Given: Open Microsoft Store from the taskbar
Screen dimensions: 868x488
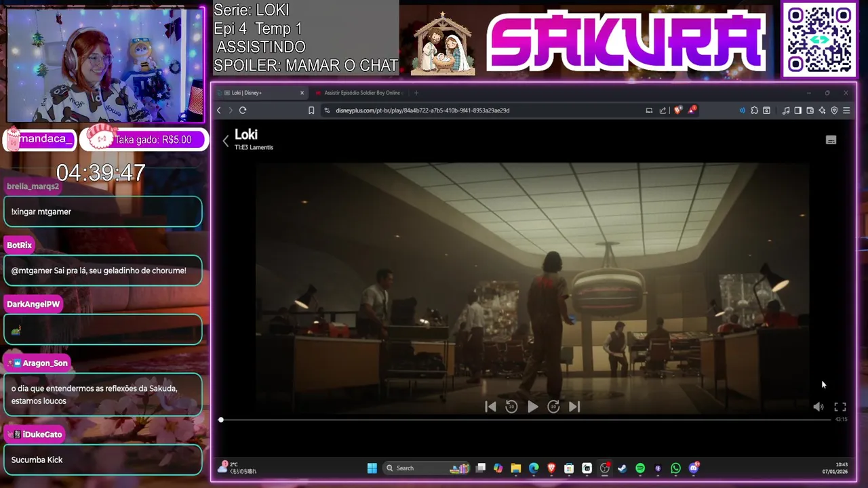Looking at the screenshot, I should (569, 468).
